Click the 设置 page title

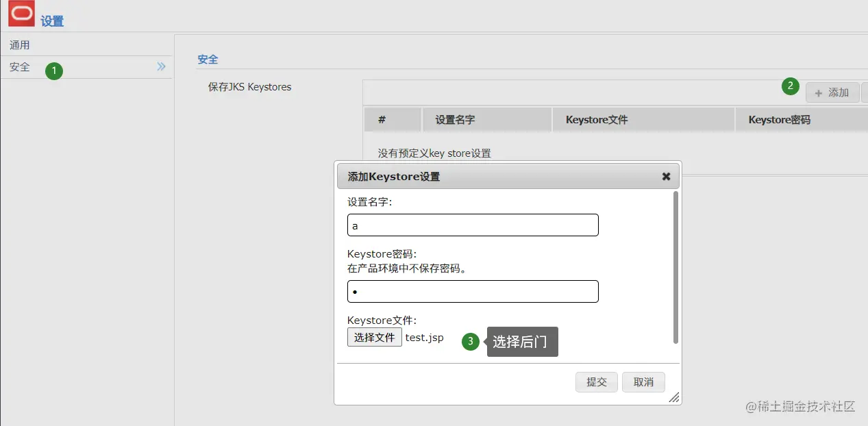(x=52, y=21)
